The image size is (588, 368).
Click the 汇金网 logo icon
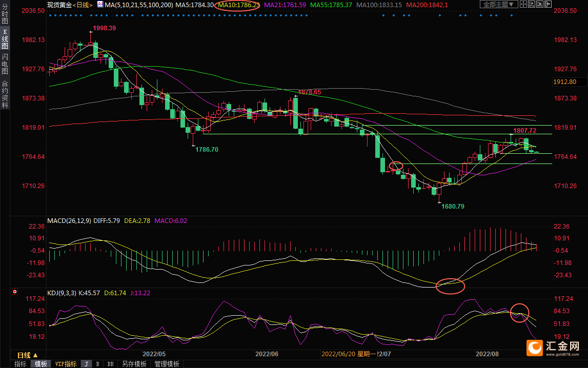pos(535,348)
